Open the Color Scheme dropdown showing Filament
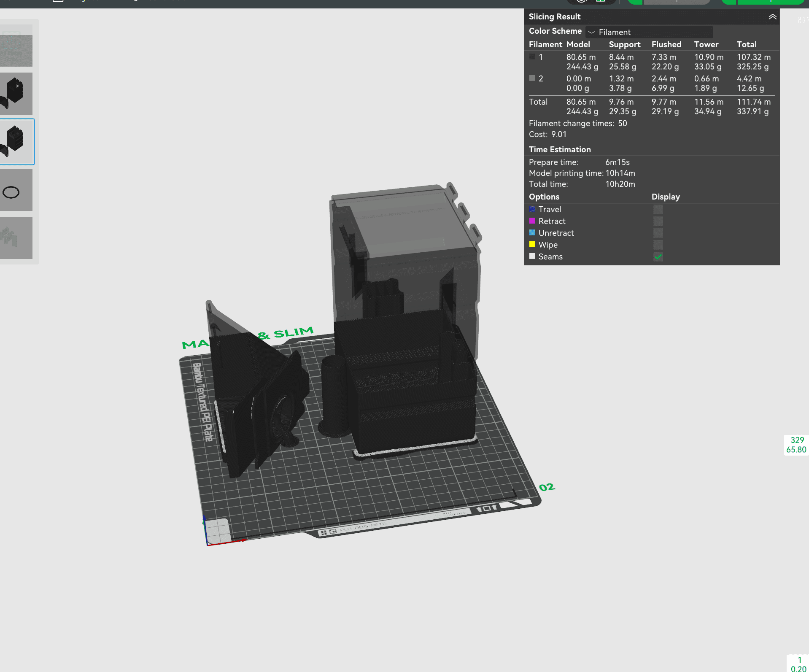The width and height of the screenshot is (809, 672). point(649,32)
